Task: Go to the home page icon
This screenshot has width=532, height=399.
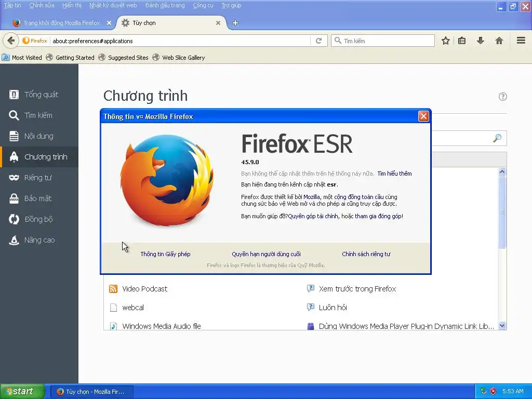Action: point(499,41)
